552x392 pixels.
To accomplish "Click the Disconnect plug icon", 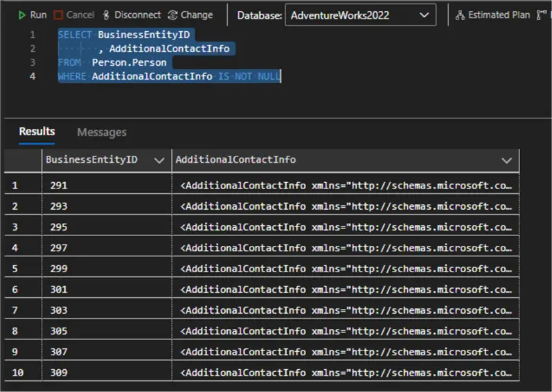I will pyautogui.click(x=106, y=15).
